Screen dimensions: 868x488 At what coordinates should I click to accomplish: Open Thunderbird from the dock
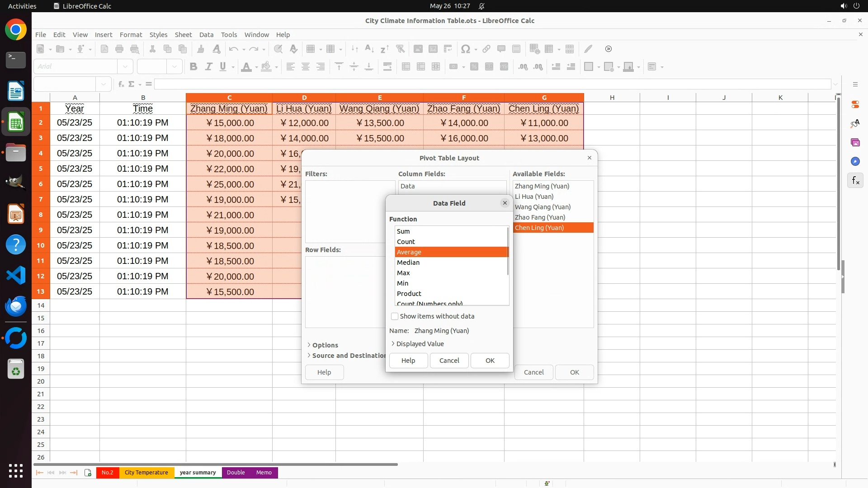[16, 306]
